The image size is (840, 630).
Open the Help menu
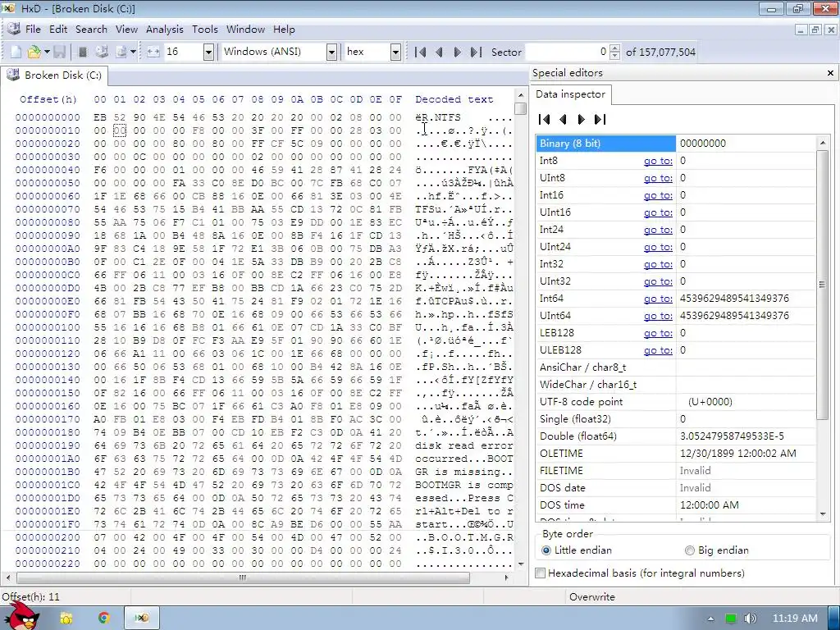tap(284, 30)
